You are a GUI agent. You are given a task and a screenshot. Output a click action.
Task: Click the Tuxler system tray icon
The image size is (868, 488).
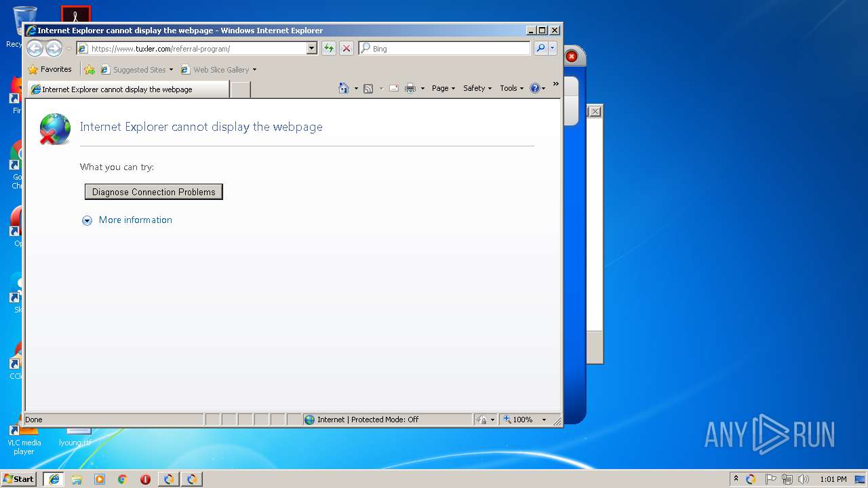coord(751,479)
